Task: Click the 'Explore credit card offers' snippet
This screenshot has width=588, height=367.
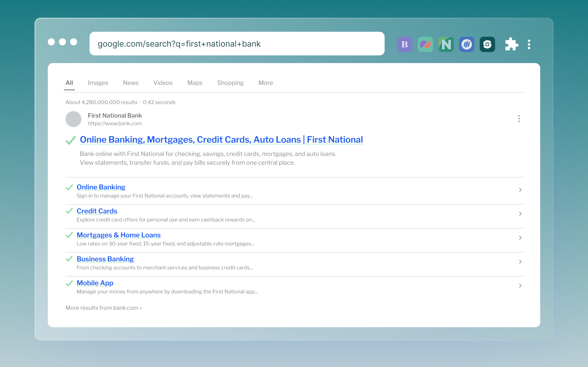Action: (166, 220)
